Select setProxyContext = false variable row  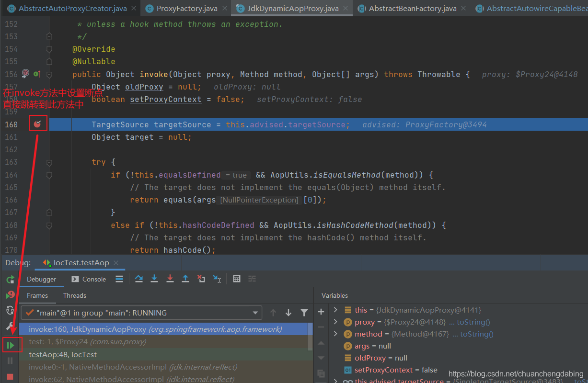(x=458, y=370)
